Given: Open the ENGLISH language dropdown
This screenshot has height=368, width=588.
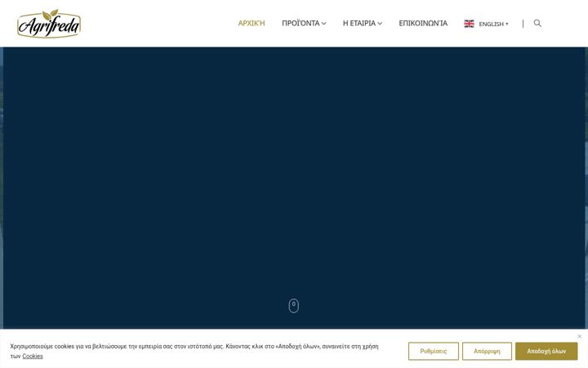Looking at the screenshot, I should point(493,24).
